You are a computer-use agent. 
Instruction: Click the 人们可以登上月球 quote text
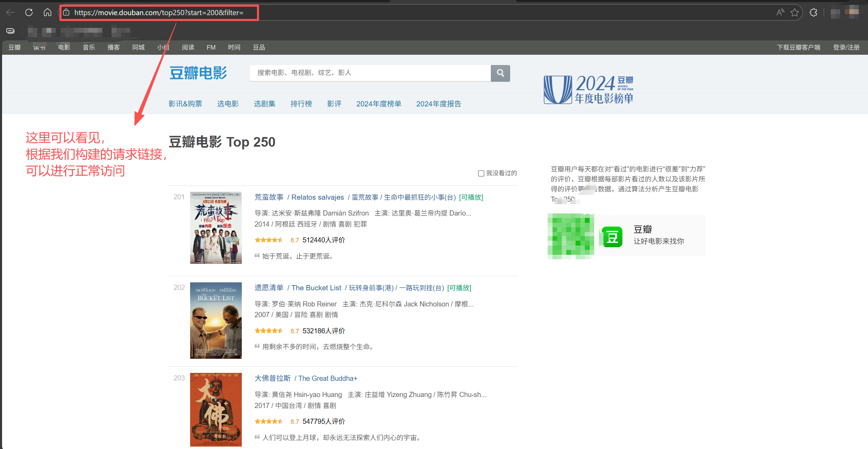click(x=342, y=438)
